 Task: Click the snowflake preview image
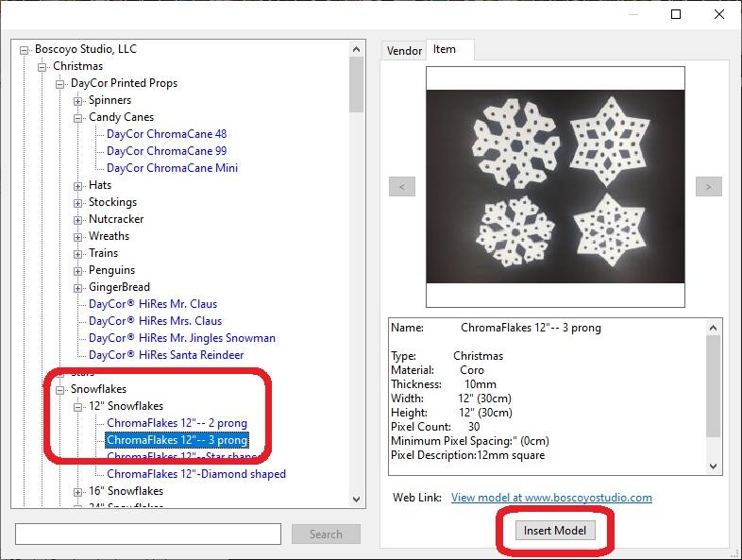(555, 186)
